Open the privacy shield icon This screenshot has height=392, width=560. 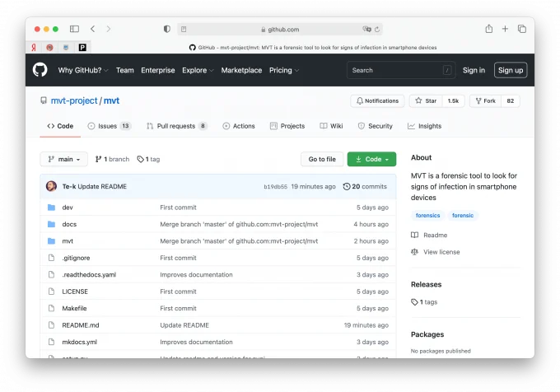click(x=167, y=29)
